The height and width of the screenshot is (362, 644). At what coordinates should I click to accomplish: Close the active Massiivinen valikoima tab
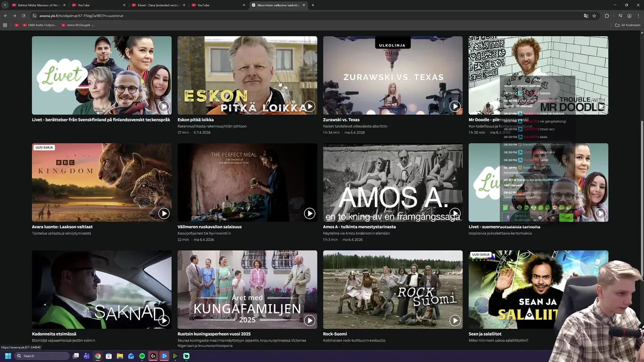click(304, 5)
